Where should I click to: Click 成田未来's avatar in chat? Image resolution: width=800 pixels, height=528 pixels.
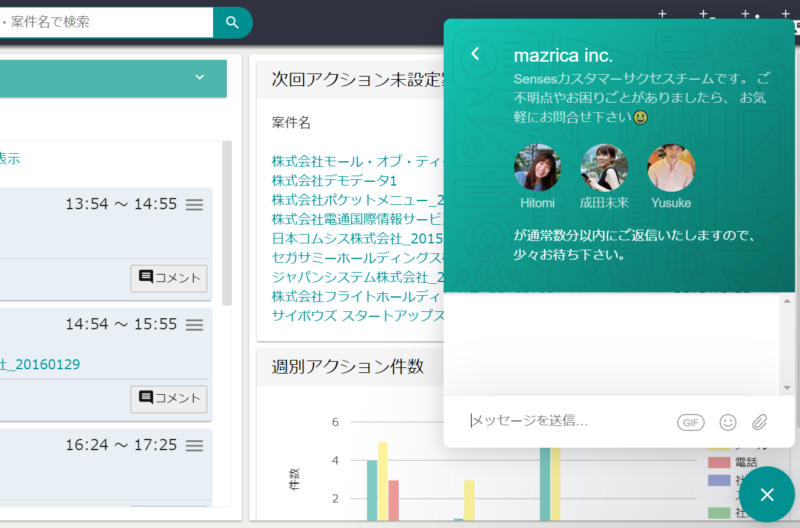(x=604, y=168)
